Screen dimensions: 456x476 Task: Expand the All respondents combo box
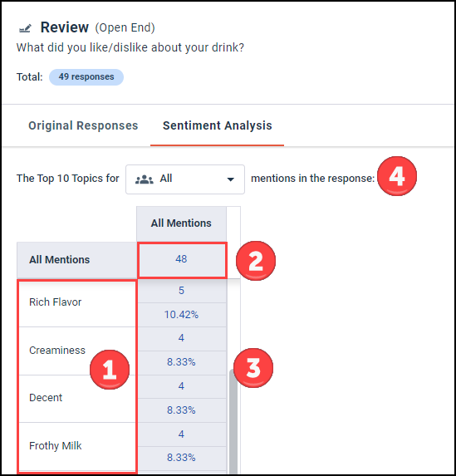[x=185, y=179]
